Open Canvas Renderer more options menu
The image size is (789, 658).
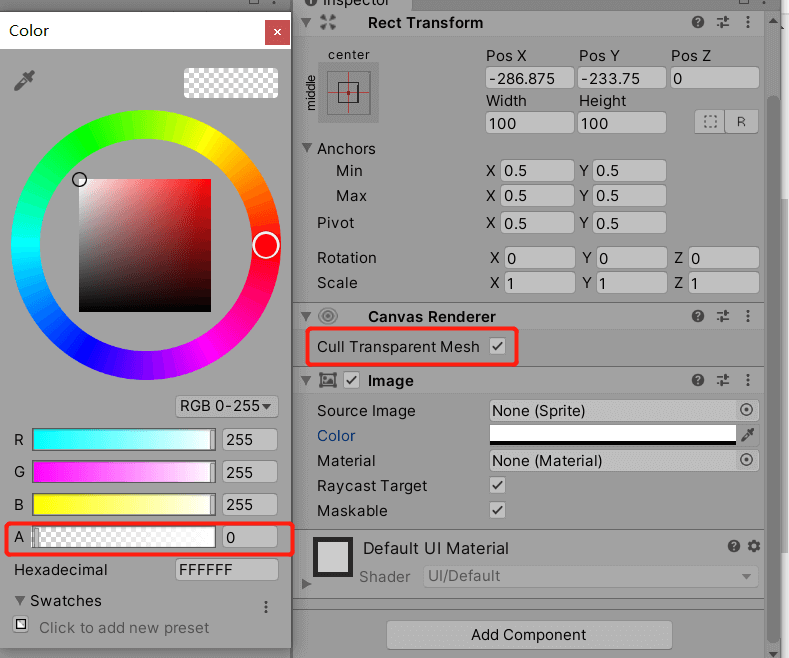[x=748, y=316]
